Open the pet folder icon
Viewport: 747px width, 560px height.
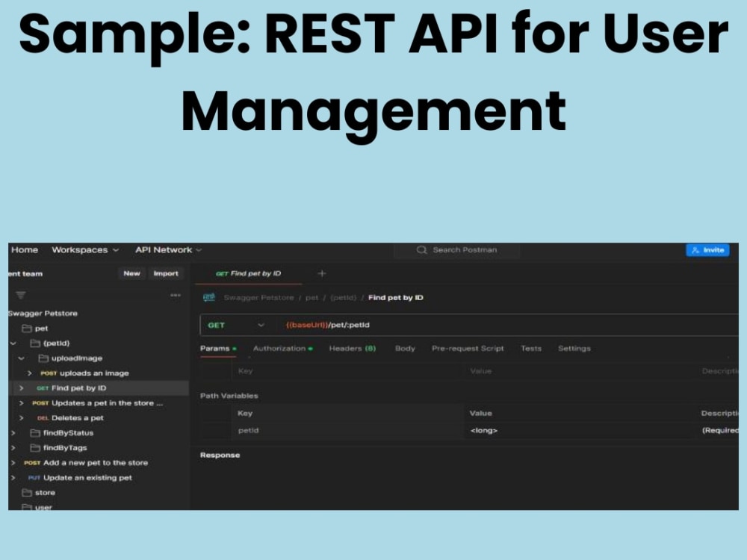[x=27, y=329]
